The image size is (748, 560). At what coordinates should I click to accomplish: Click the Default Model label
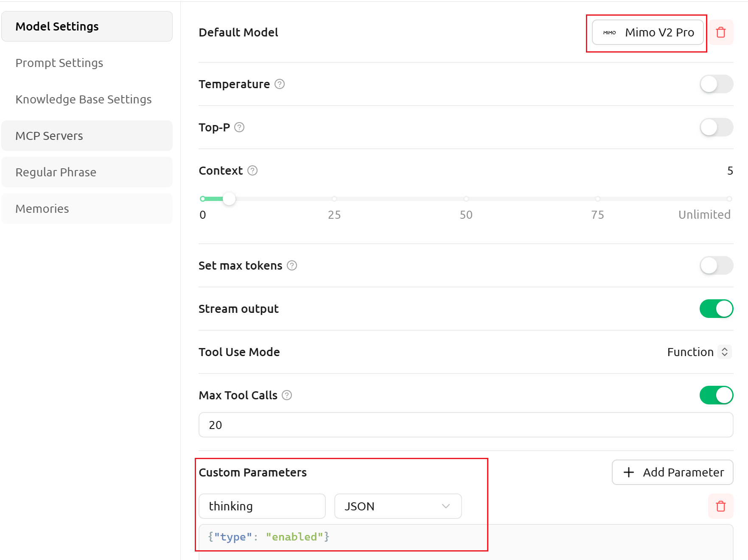point(238,32)
